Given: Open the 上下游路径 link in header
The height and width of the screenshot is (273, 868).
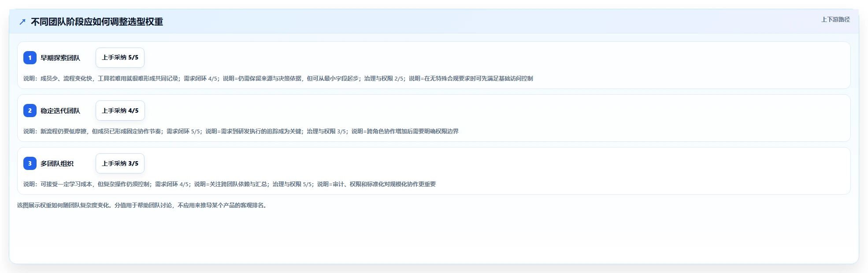Looking at the screenshot, I should [835, 19].
